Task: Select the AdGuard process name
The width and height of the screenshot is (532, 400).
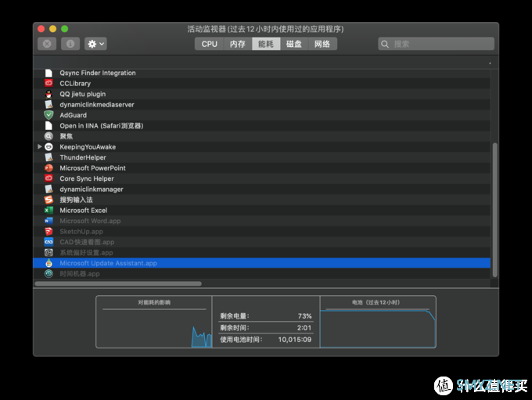Action: coord(74,115)
